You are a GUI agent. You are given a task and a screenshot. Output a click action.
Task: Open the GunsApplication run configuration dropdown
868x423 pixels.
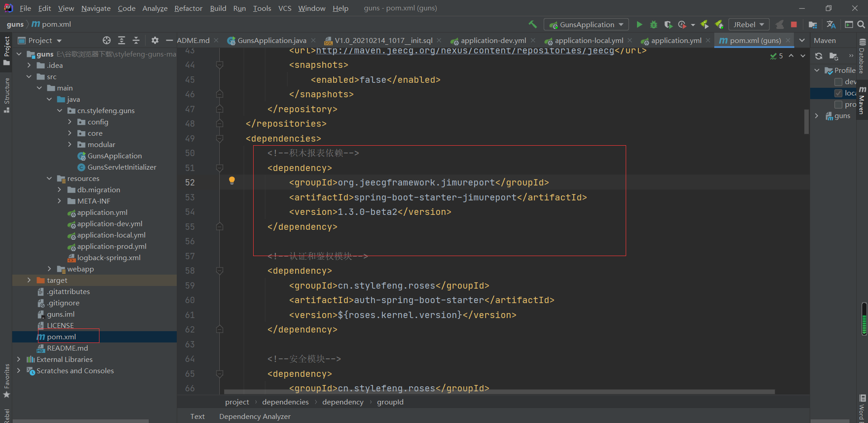(586, 24)
